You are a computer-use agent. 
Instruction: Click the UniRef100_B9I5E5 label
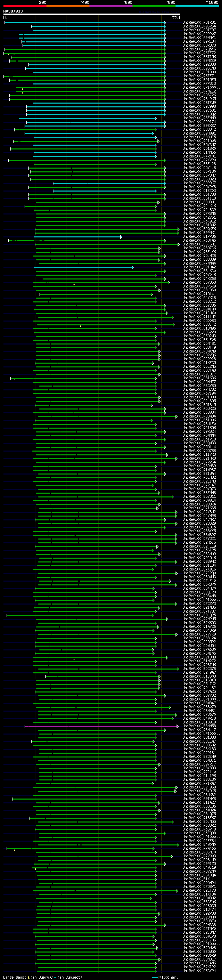coord(199,80)
